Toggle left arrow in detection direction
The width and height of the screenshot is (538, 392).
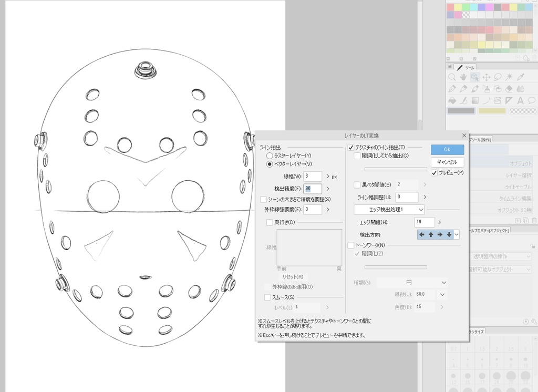[422, 235]
